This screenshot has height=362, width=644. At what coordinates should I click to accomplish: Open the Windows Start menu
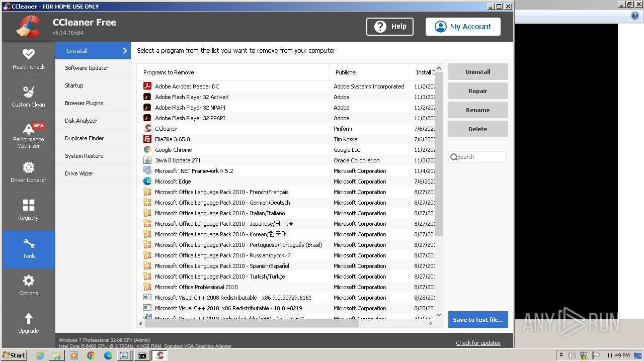click(14, 355)
